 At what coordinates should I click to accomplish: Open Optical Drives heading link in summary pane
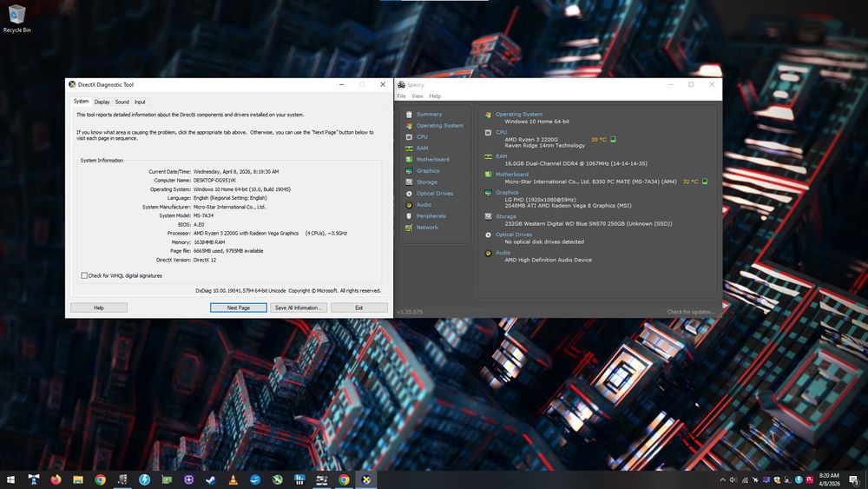coord(514,235)
